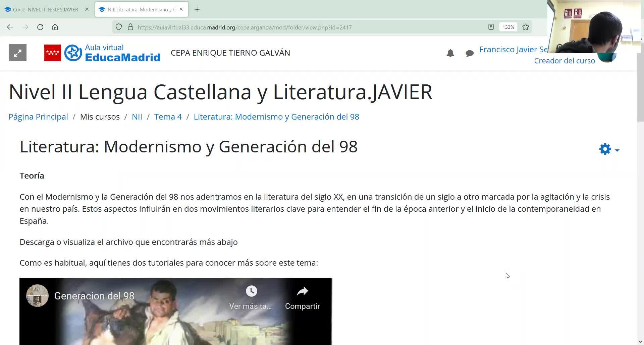Click the Generacion del 98 video title
This screenshot has width=644, height=345.
click(x=94, y=296)
